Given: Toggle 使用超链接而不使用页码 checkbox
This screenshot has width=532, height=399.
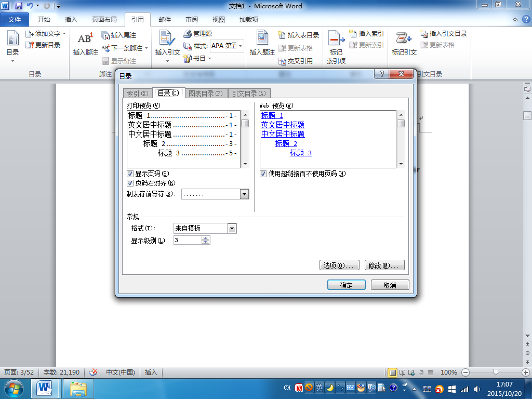Looking at the screenshot, I should coord(263,174).
